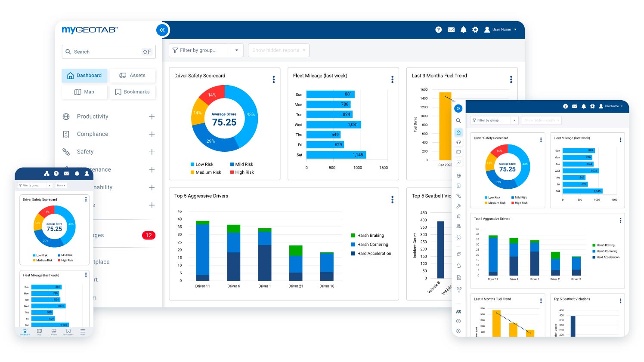Viewport: 644px width, 362px height.
Task: Select the Map icon in the sidebar
Action: pos(84,92)
